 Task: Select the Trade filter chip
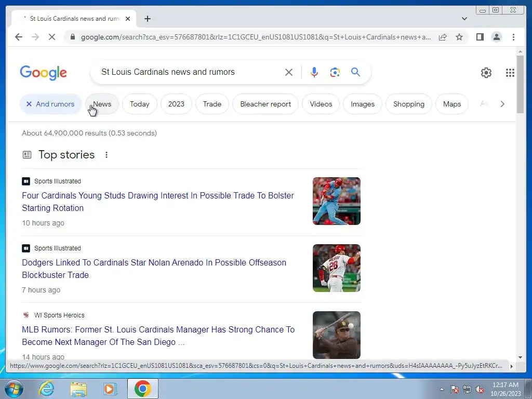point(212,104)
